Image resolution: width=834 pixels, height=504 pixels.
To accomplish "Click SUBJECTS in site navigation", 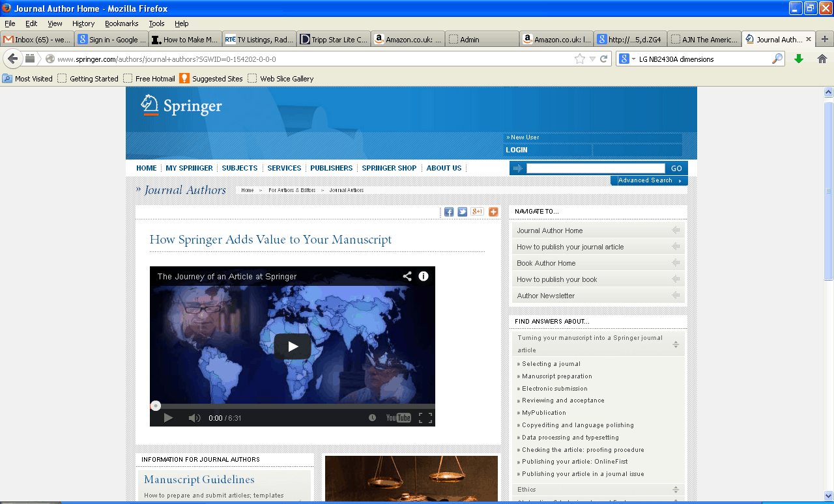I will [240, 168].
